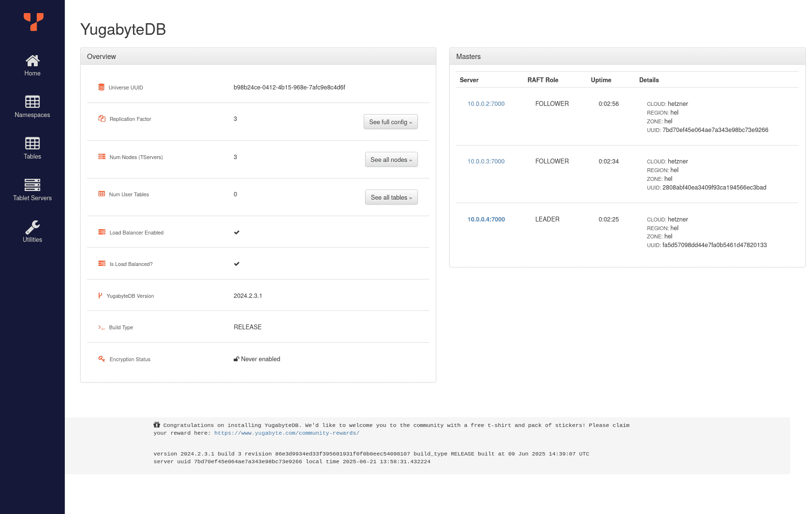
Task: Open master 10.0.0.2:7000 link
Action: point(486,104)
